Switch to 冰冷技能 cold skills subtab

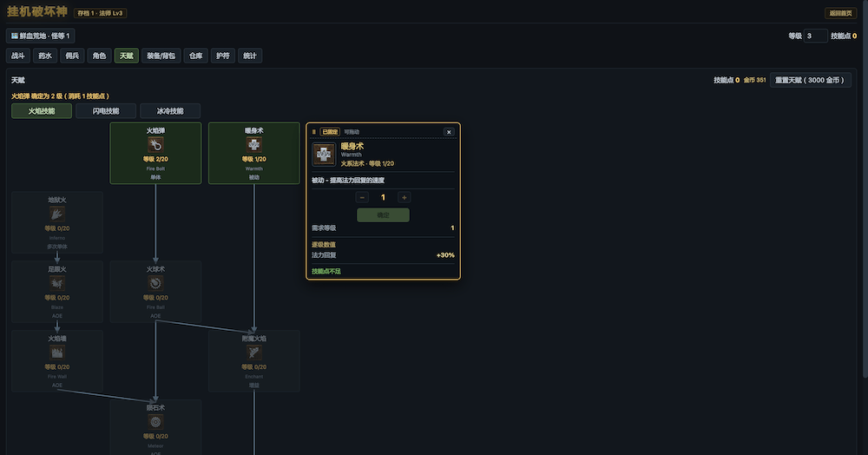(170, 110)
